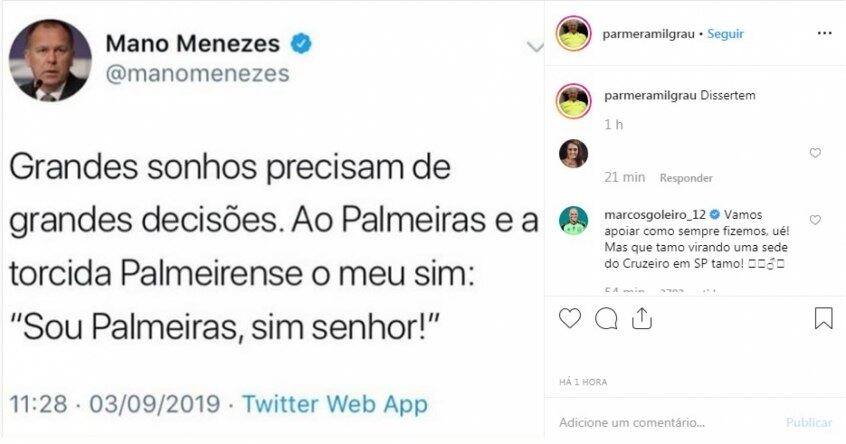Open the three-dots more options menu
The width and height of the screenshot is (846, 444).
point(823,33)
